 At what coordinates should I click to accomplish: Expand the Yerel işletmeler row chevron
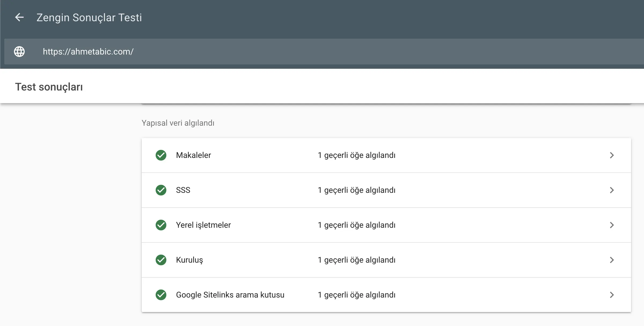[x=612, y=225]
